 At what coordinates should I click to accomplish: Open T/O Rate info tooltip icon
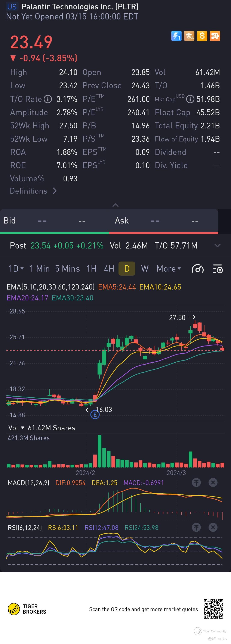[48, 99]
